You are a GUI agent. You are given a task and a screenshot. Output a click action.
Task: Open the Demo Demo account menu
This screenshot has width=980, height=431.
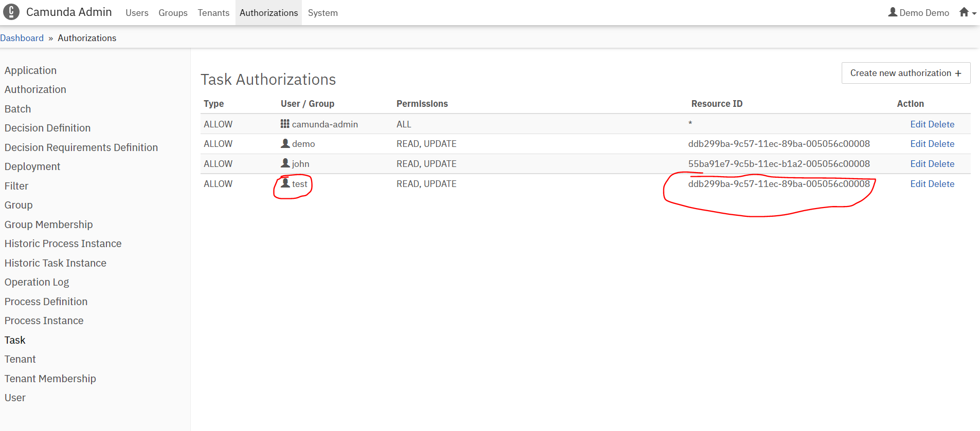point(919,13)
